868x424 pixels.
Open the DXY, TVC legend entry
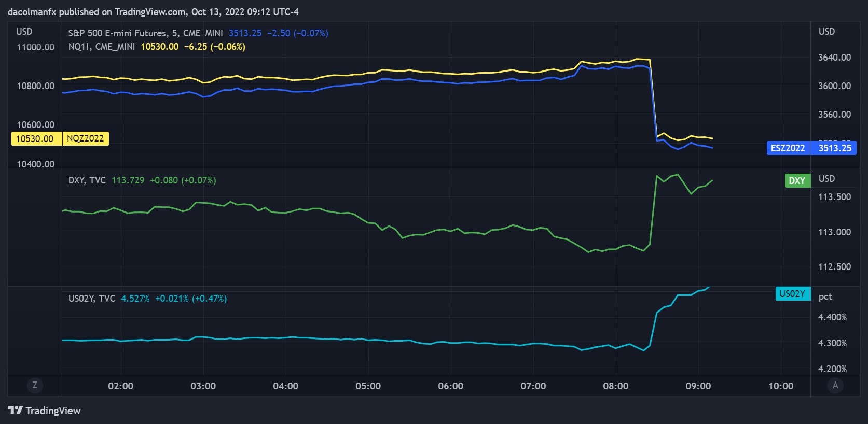point(87,180)
